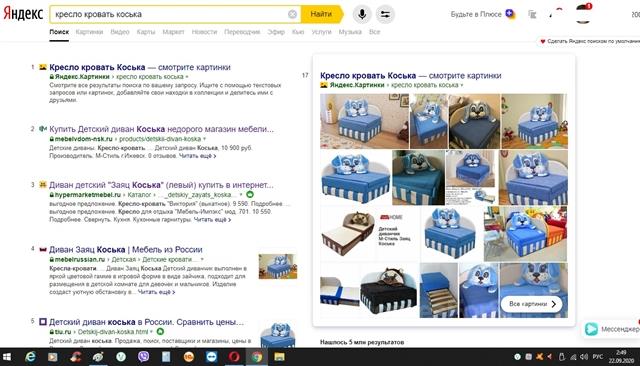Open search filter settings icon
640x366 pixels.
pyautogui.click(x=385, y=14)
